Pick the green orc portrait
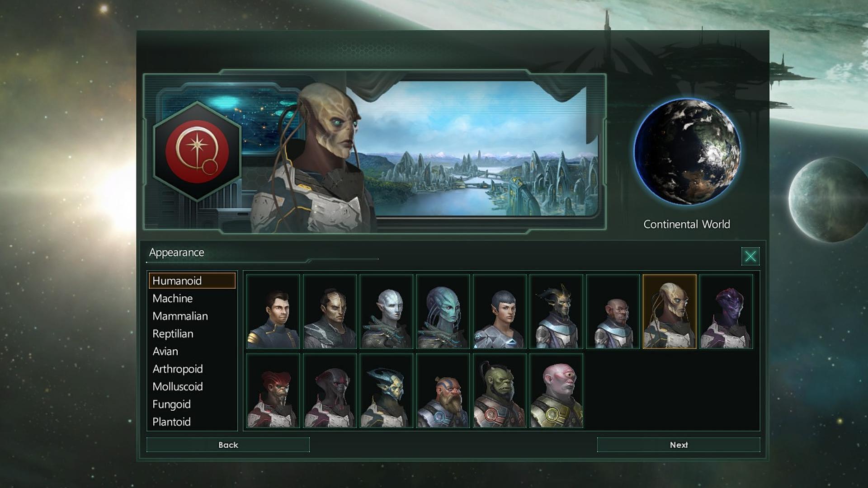This screenshot has height=488, width=868. pos(500,391)
